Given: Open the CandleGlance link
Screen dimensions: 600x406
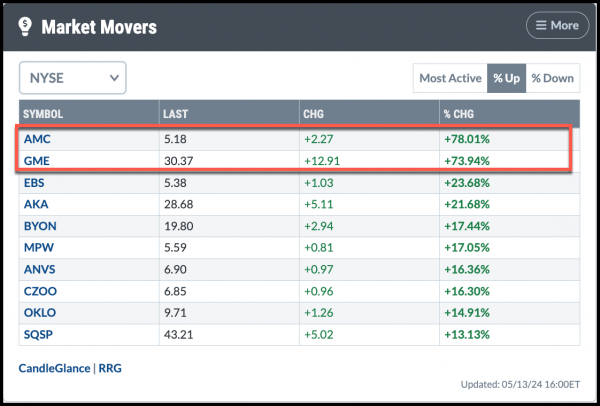Looking at the screenshot, I should coord(54,368).
